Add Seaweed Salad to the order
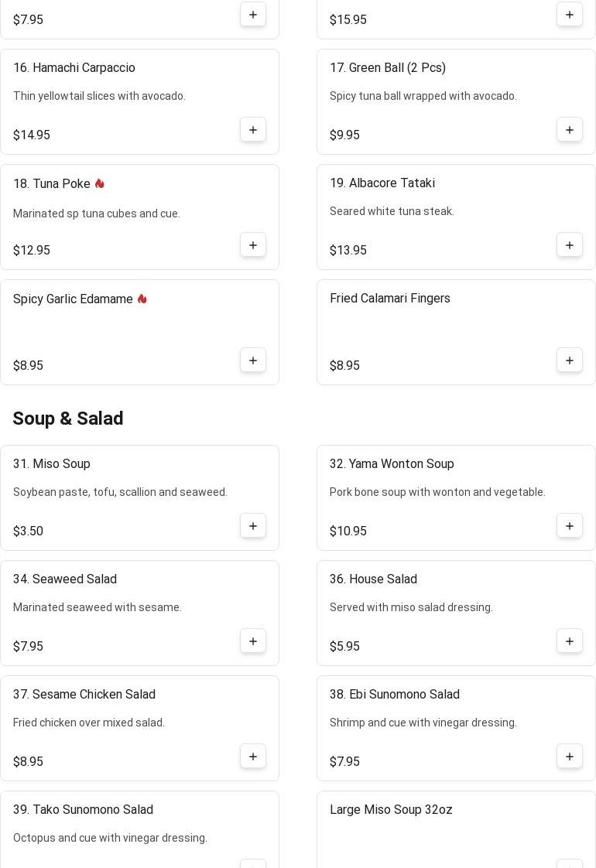The height and width of the screenshot is (868, 596). click(x=253, y=641)
